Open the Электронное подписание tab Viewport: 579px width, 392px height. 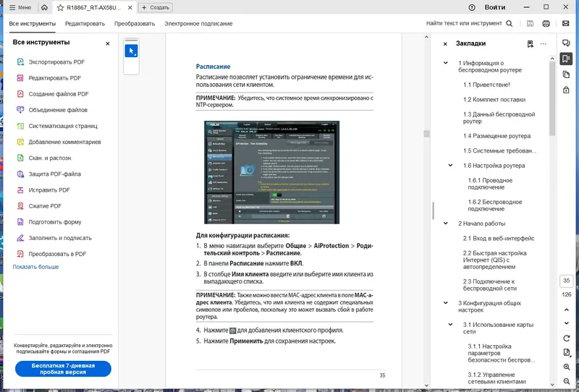[198, 24]
